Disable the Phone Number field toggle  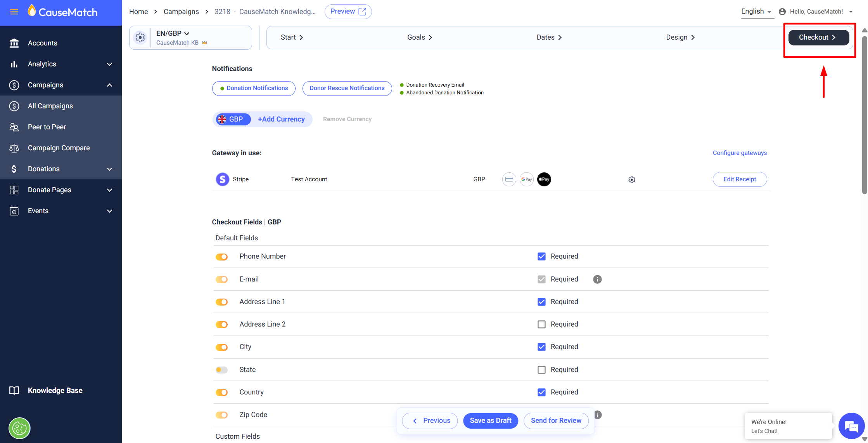click(222, 257)
